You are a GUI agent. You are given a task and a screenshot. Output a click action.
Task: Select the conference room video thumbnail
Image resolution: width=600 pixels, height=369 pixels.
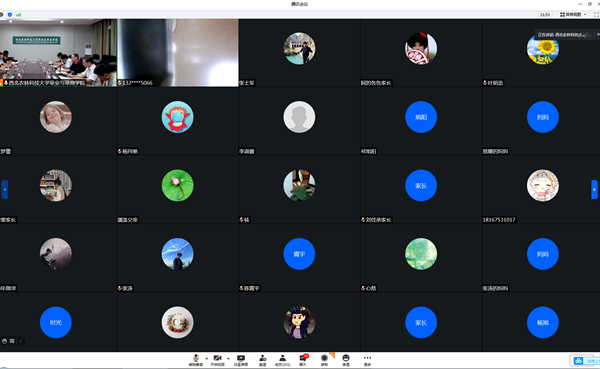pyautogui.click(x=58, y=53)
